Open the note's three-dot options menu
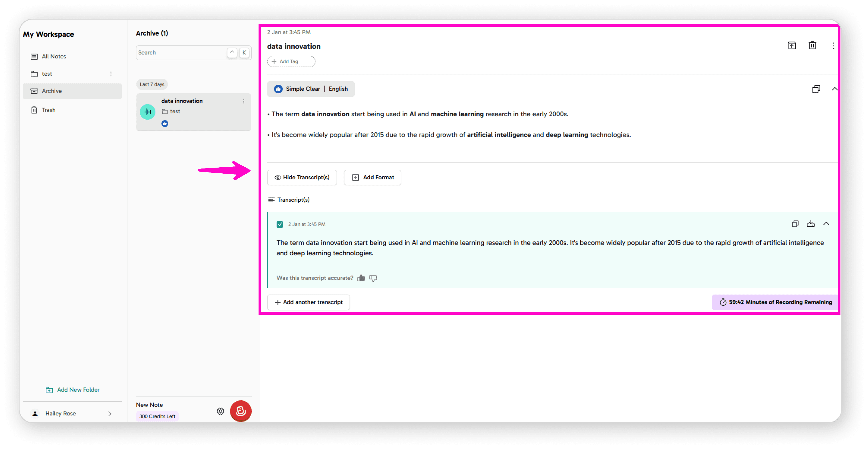868x449 pixels. click(x=833, y=46)
